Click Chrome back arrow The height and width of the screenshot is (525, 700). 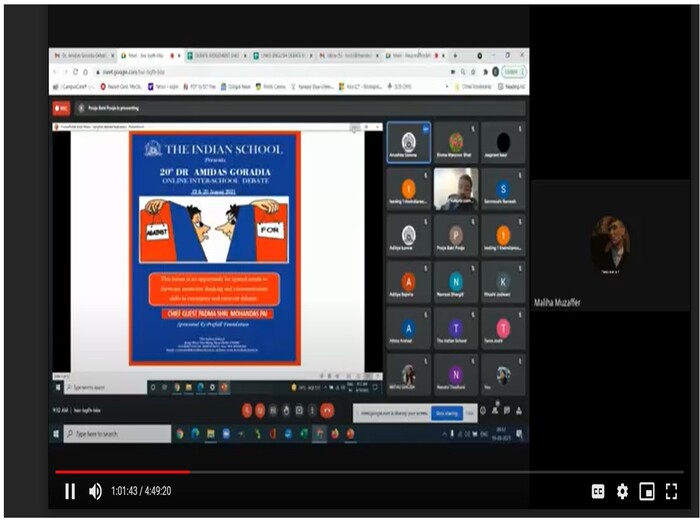pos(56,72)
